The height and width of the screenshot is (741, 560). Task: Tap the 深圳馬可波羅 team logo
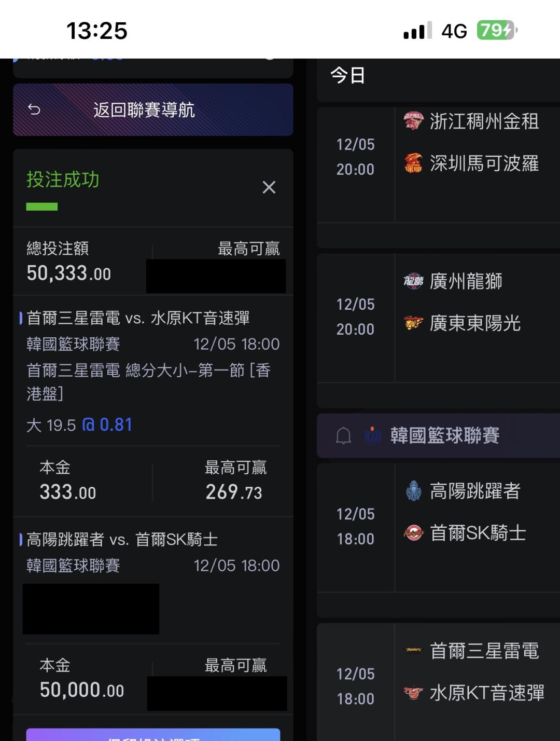pyautogui.click(x=413, y=163)
